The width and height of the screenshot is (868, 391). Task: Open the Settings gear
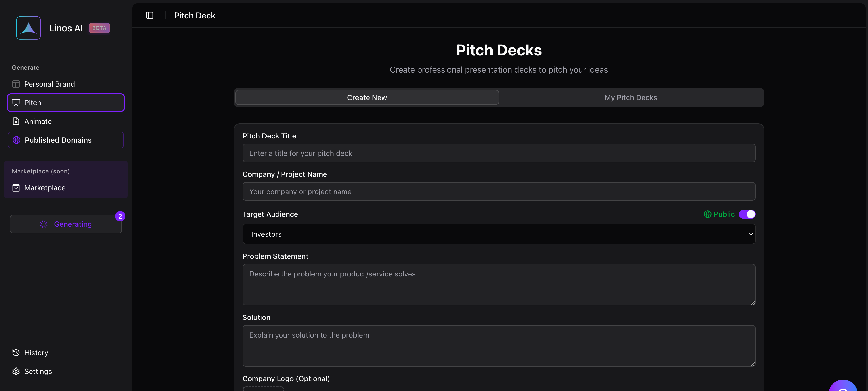coord(16,371)
